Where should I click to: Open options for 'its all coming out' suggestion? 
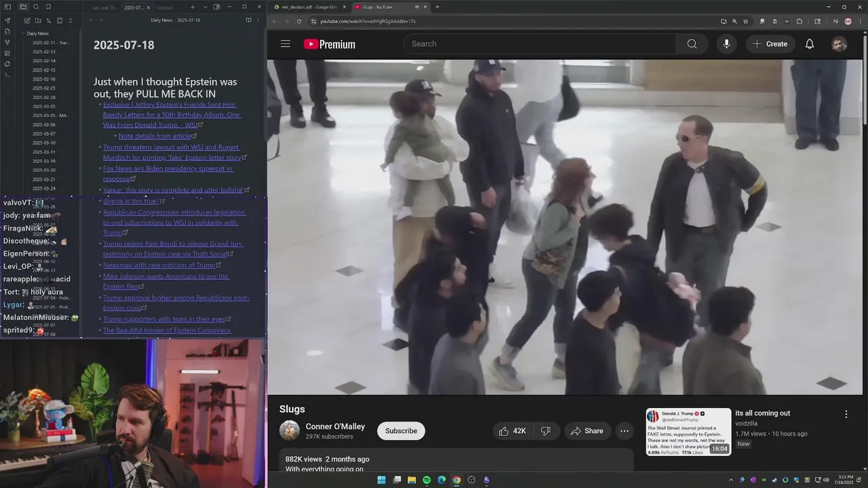click(x=846, y=414)
